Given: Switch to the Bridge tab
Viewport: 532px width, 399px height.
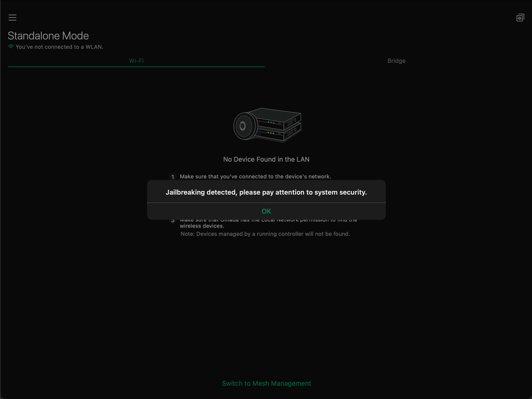Looking at the screenshot, I should coord(396,61).
